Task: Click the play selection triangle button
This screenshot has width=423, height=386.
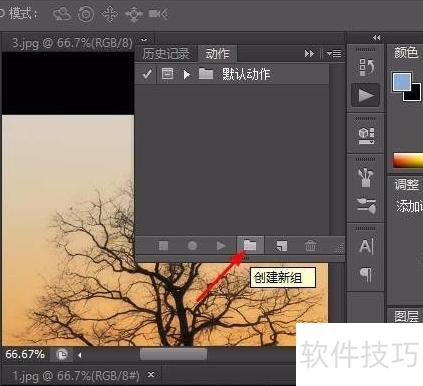Action: pyautogui.click(x=221, y=246)
